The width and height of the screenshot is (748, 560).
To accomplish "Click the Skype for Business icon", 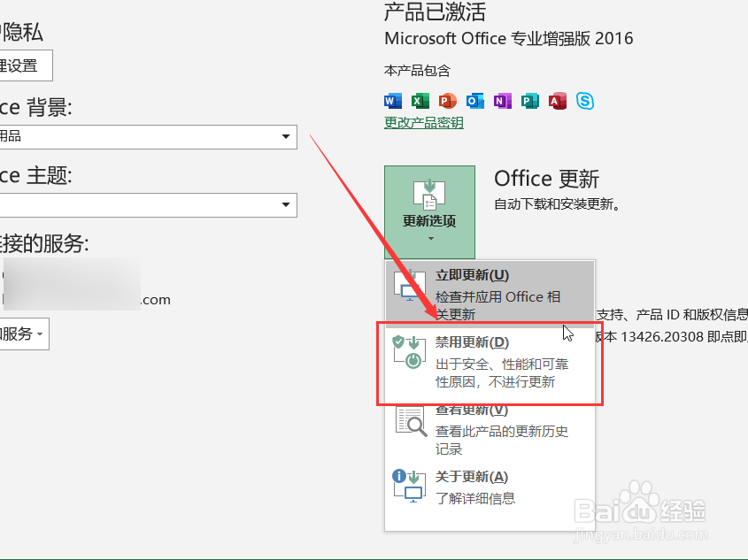I will coord(585,101).
